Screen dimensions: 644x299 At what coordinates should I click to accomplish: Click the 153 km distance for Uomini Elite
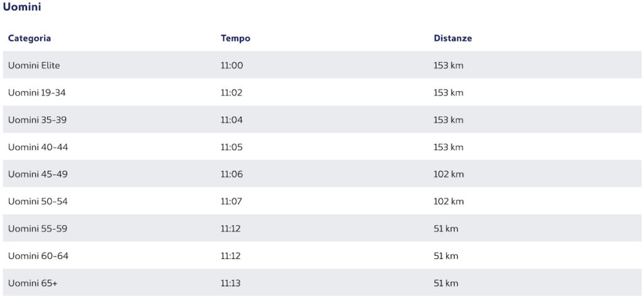pos(448,65)
